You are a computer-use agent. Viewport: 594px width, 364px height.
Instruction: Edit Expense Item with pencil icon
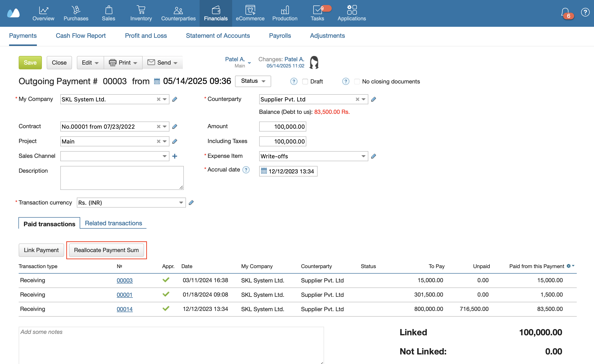[374, 156]
